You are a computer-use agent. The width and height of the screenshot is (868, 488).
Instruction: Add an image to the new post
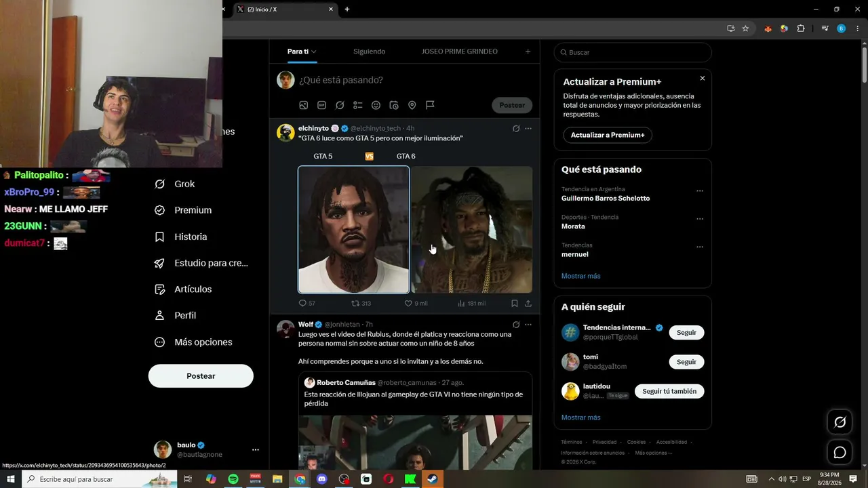[x=304, y=105]
